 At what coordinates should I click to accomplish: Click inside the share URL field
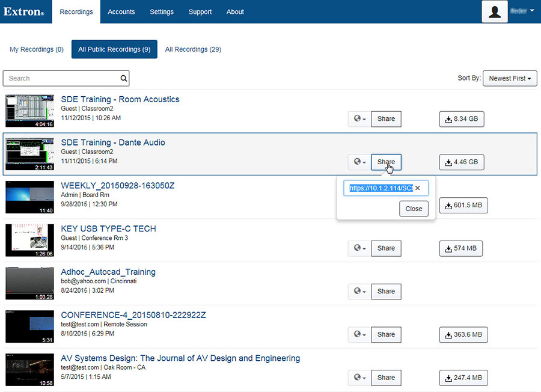pyautogui.click(x=379, y=188)
